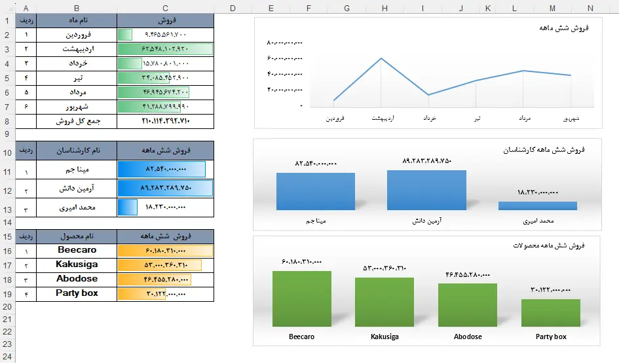Click the green Beecaro bar in products chart
Viewport: 619px width, 364px height.
point(301,299)
